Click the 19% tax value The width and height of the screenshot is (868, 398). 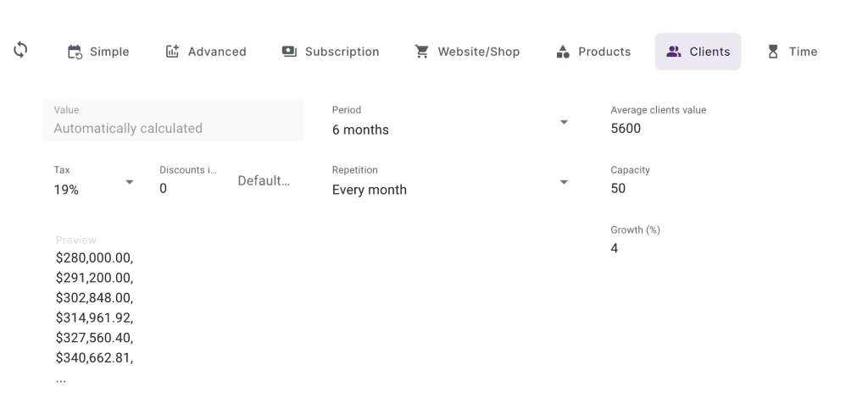coord(66,190)
